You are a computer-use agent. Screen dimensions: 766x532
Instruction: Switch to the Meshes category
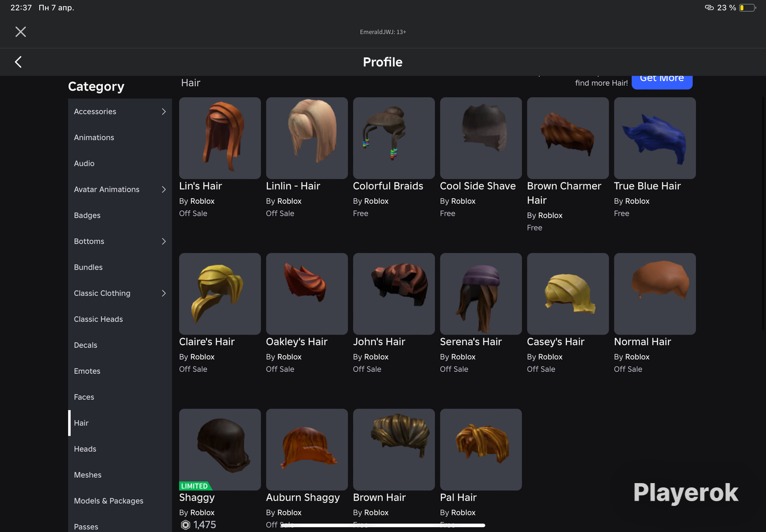point(120,475)
